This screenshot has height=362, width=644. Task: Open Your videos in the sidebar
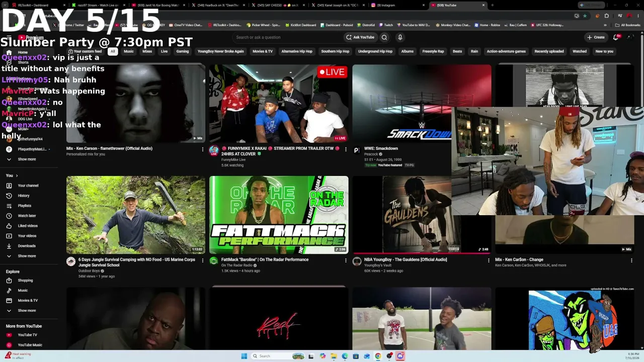pos(27,236)
